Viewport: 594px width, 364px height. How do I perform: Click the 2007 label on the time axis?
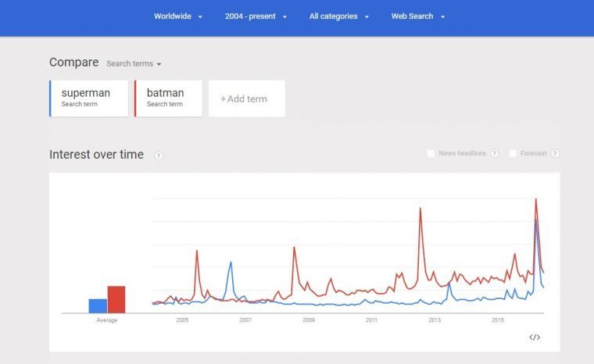[245, 320]
